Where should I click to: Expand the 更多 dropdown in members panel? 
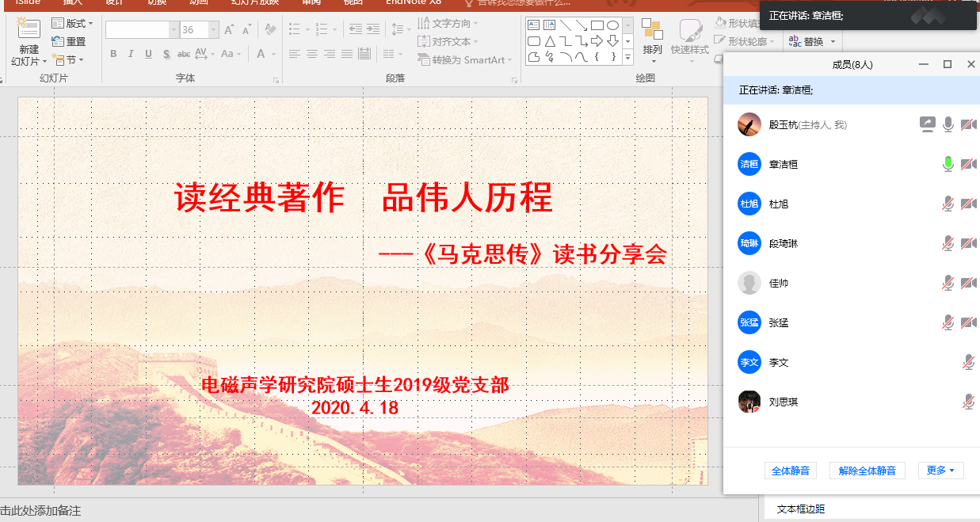pos(940,471)
